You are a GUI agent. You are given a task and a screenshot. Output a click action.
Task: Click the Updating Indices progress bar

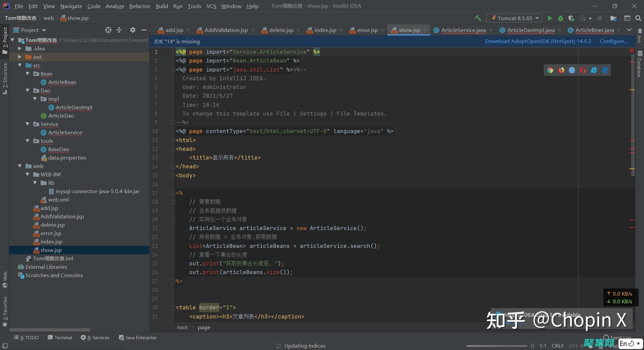click(305, 346)
